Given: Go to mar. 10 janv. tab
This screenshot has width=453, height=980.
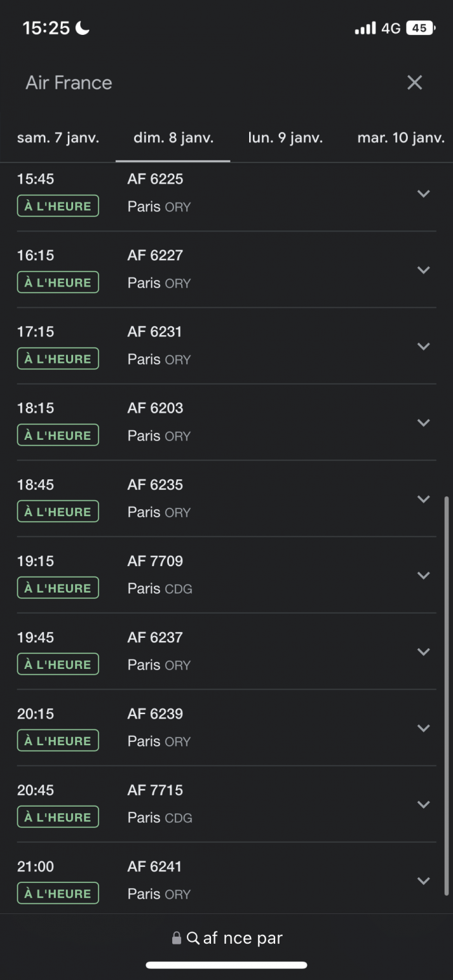Looking at the screenshot, I should click(401, 138).
